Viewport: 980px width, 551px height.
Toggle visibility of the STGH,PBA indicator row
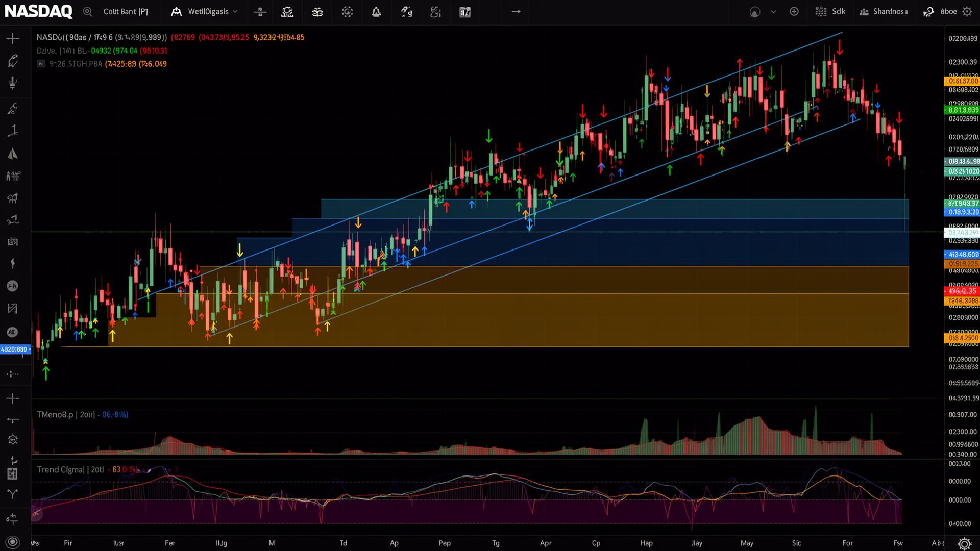[41, 64]
